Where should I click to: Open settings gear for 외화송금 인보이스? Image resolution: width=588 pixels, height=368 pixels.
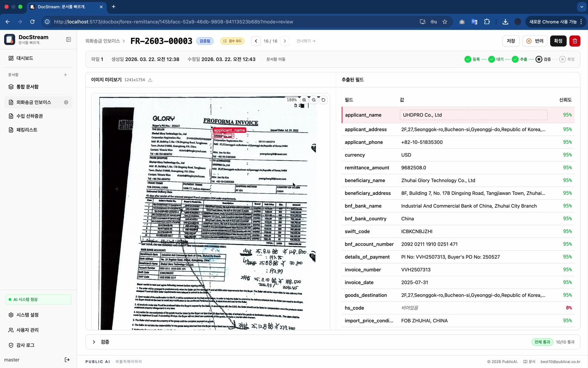66,102
